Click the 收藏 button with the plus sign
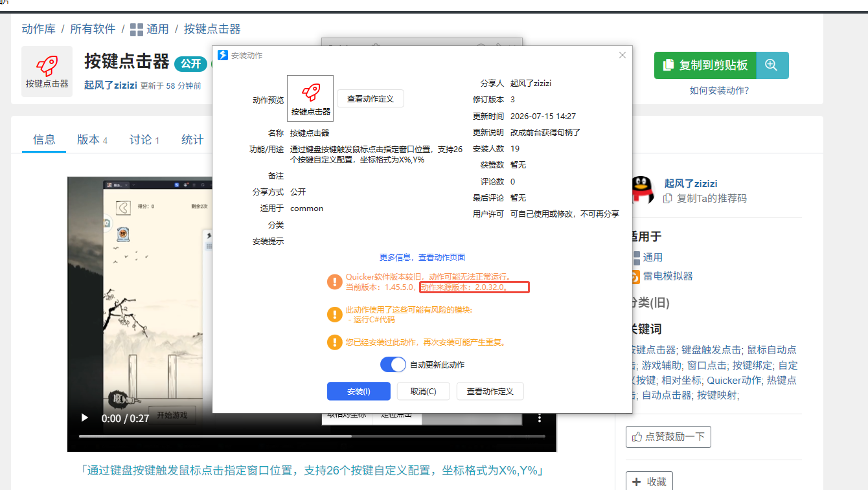Viewport: 868px width, 490px height. 650,482
